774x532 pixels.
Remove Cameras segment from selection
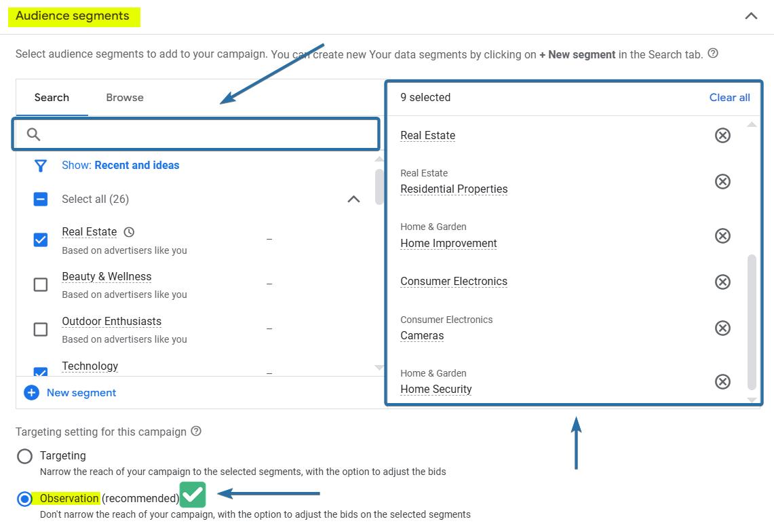722,328
